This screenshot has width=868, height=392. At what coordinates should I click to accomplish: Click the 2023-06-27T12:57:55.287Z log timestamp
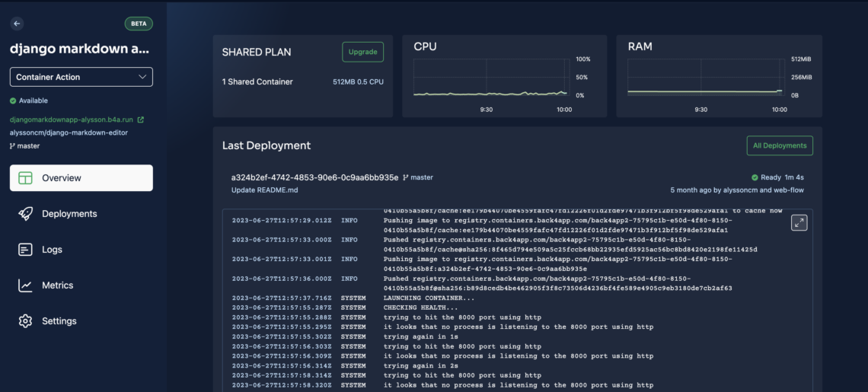coord(281,308)
